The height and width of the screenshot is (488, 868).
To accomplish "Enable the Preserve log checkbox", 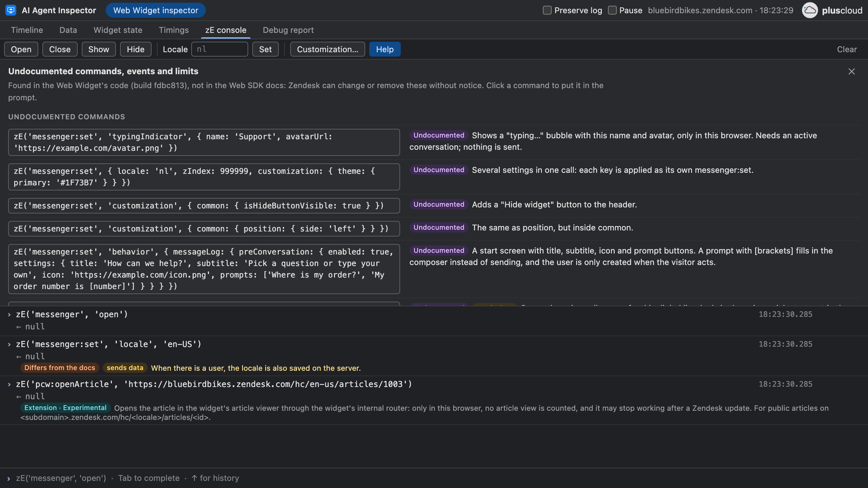I will tap(547, 10).
